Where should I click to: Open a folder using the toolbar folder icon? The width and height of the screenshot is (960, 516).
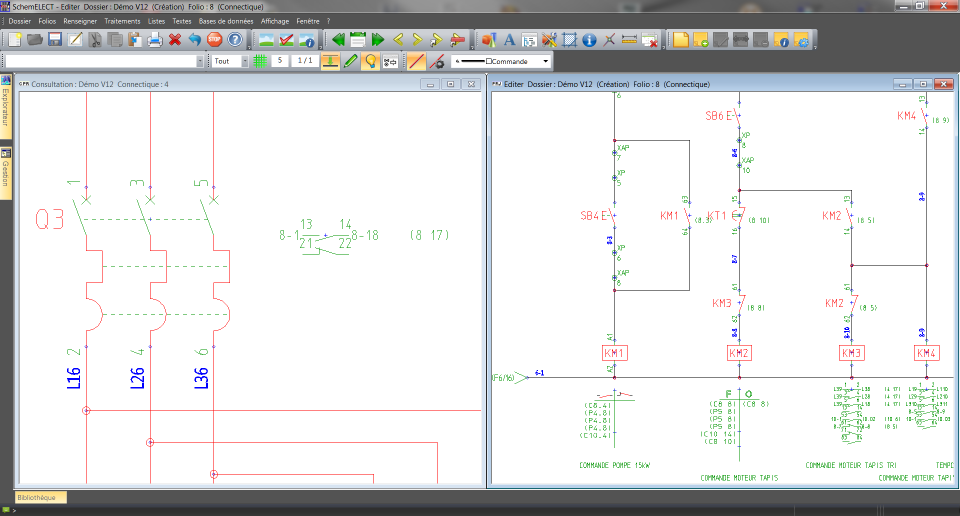35,40
